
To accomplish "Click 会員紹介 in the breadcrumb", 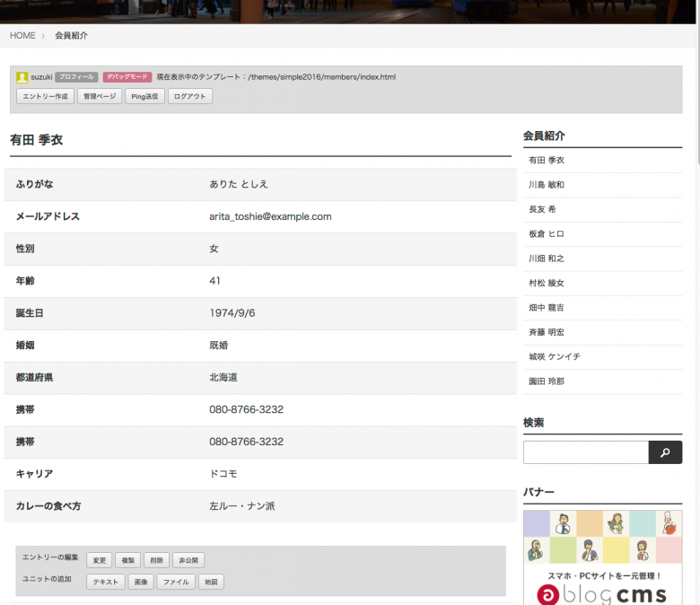I will (x=71, y=36).
